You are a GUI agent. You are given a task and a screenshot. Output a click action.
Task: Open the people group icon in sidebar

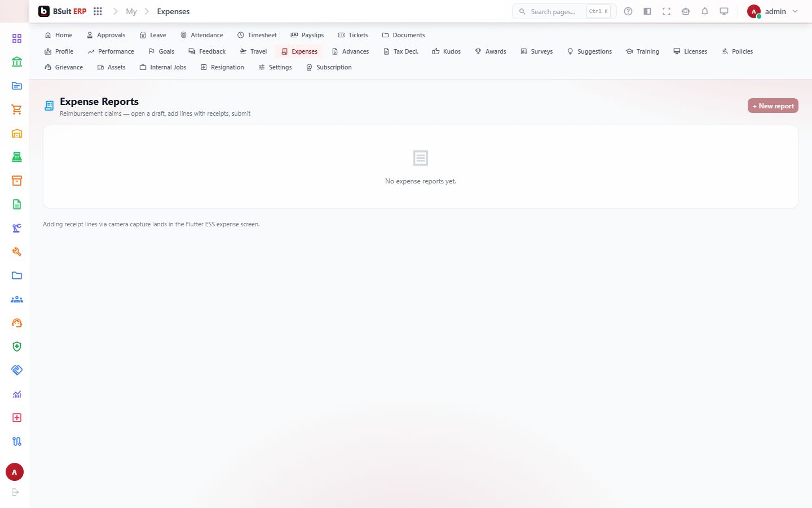click(17, 299)
